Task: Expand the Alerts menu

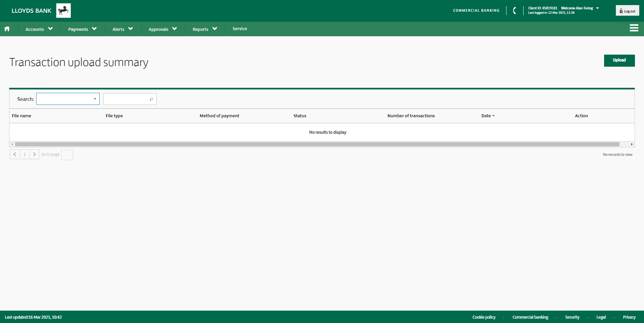Action: [123, 29]
